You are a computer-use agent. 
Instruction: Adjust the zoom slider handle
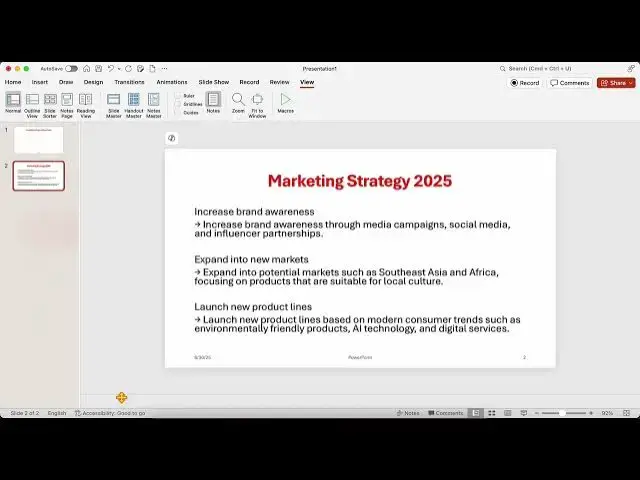click(x=562, y=413)
